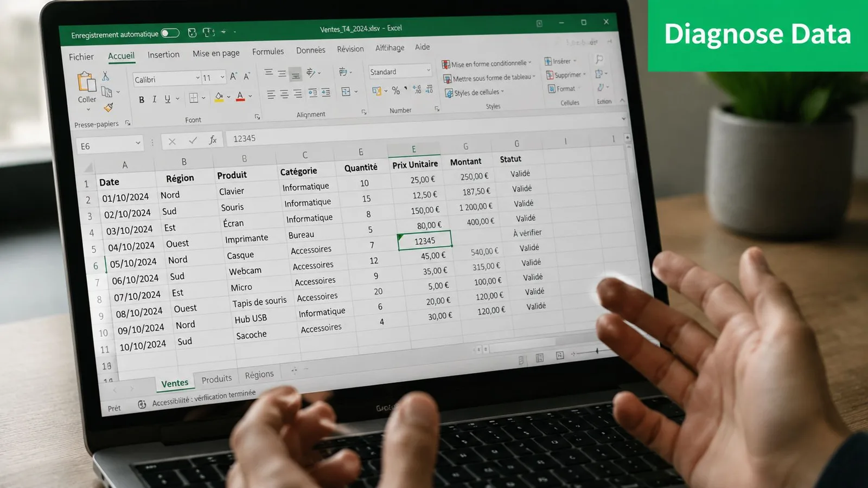This screenshot has height=488, width=868.
Task: Click the merge and center icon
Action: click(346, 92)
